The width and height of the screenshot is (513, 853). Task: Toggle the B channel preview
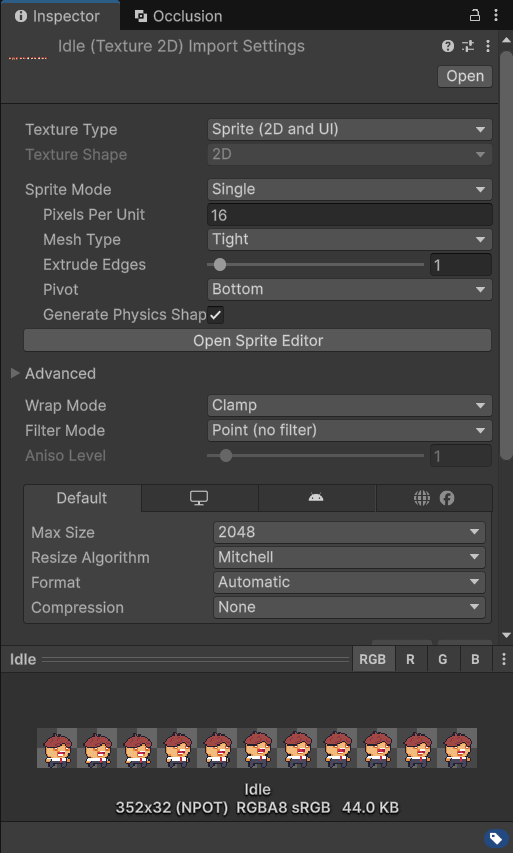tap(475, 659)
